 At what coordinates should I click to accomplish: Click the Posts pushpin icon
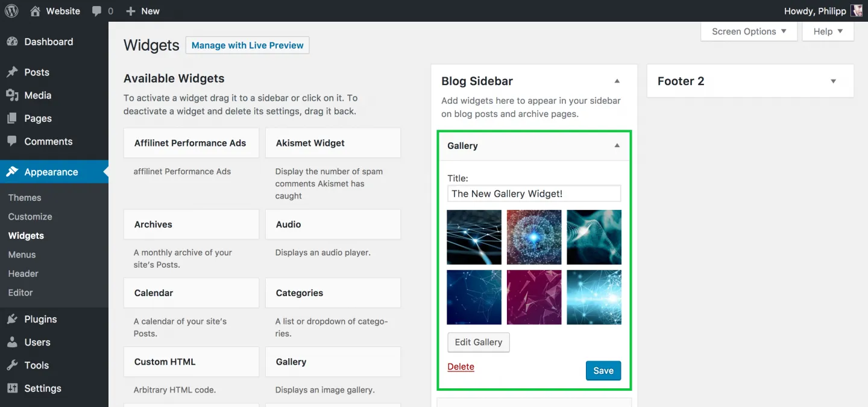tap(12, 72)
